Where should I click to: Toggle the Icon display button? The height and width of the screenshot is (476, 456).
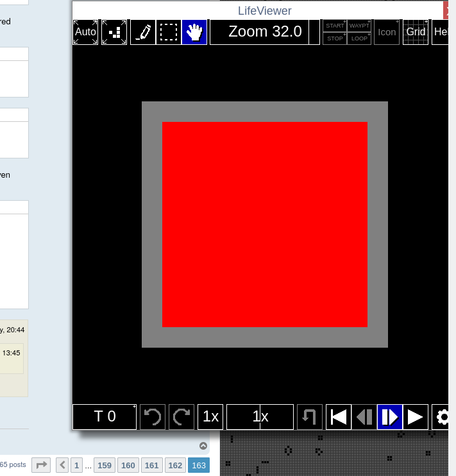tap(387, 32)
